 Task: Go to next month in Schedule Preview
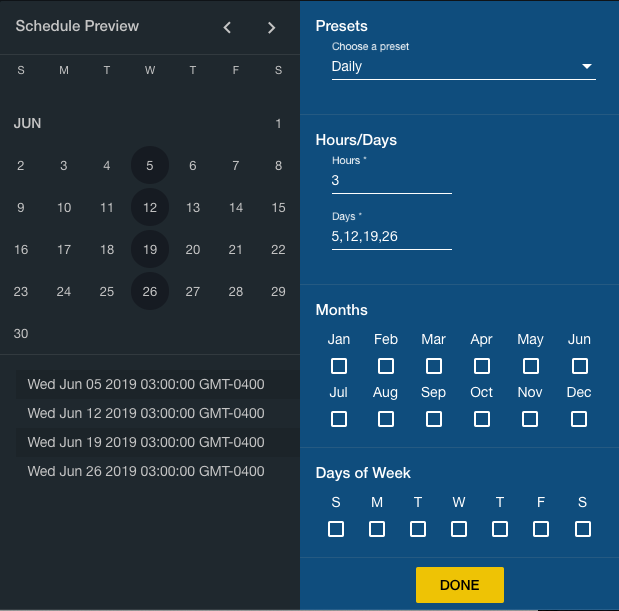pyautogui.click(x=271, y=28)
